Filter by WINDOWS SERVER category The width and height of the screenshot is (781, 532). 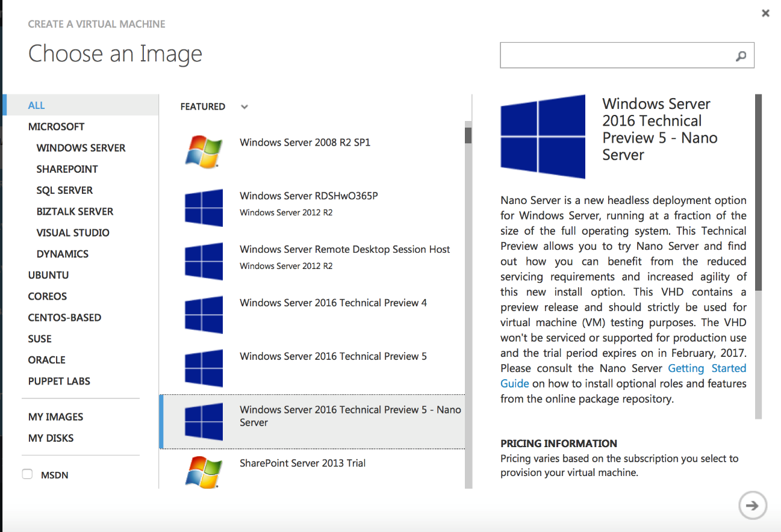tap(81, 147)
